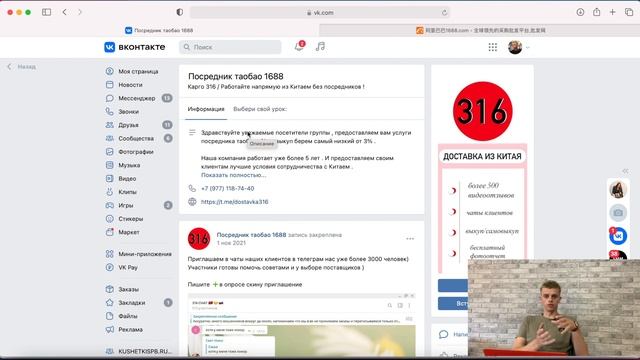Open a new Safari tab

613,12
